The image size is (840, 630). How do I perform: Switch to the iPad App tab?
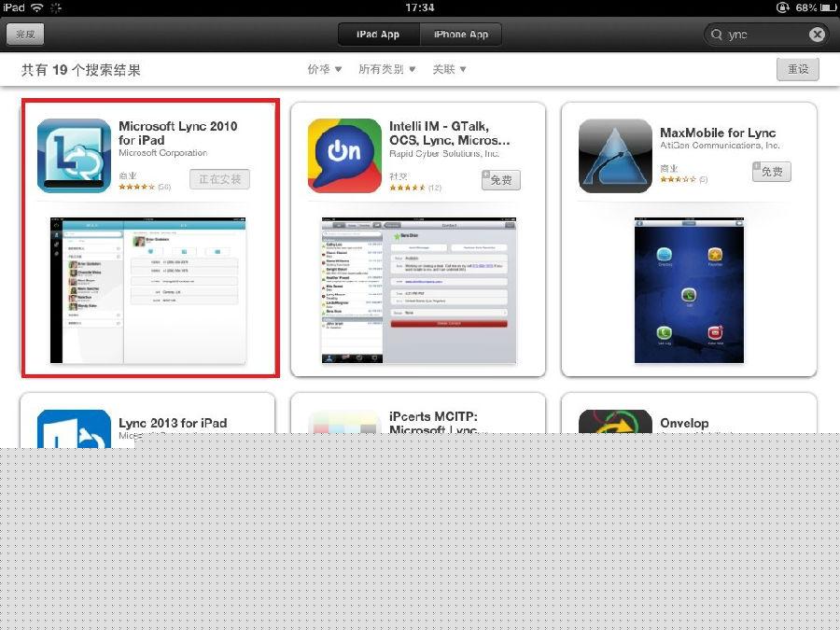click(x=378, y=35)
